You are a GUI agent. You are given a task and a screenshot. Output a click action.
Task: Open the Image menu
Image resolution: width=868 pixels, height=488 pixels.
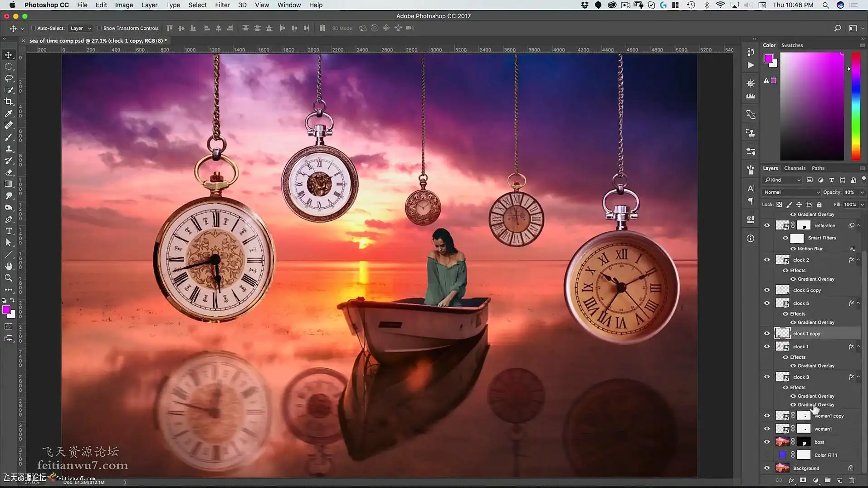[124, 5]
